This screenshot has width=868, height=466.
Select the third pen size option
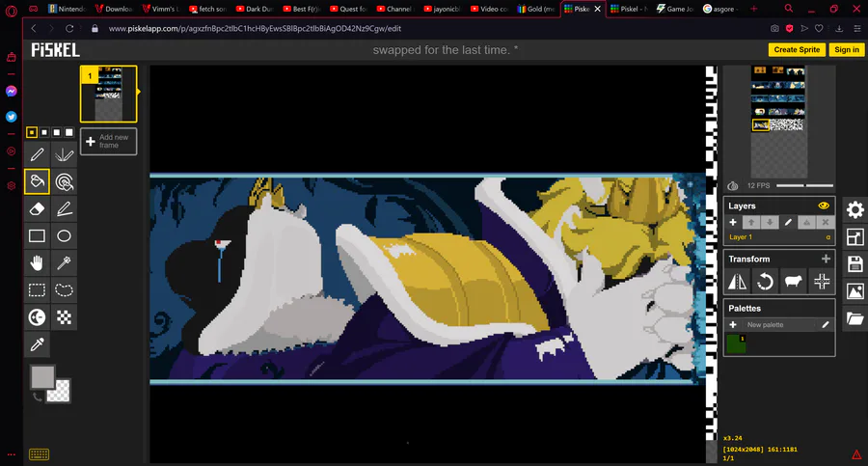point(57,132)
